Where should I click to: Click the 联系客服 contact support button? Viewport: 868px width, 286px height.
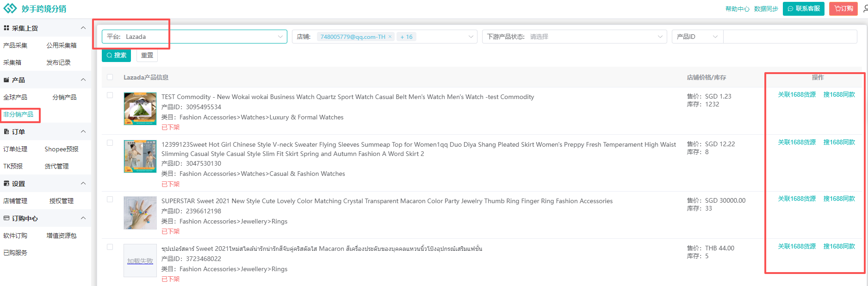(803, 9)
